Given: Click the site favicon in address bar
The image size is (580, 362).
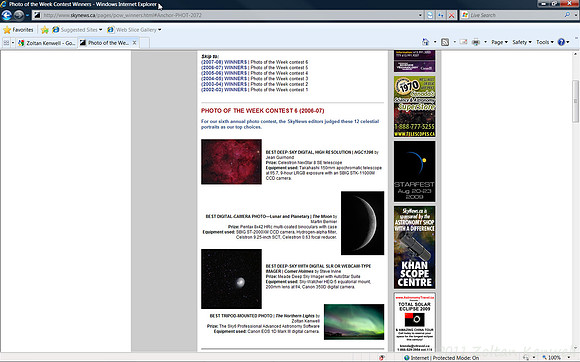Looking at the screenshot, I should 37,15.
